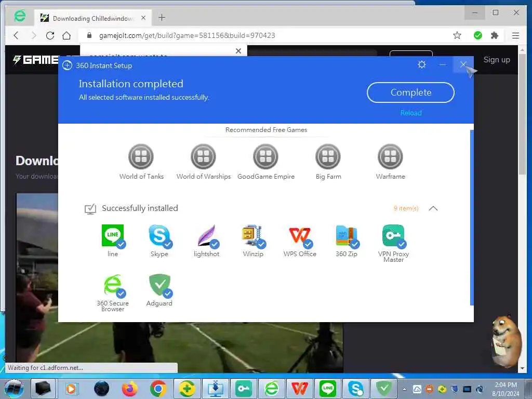Image resolution: width=532 pixels, height=399 pixels.
Task: Close the 360 Instant Setup dialog
Action: (x=463, y=64)
